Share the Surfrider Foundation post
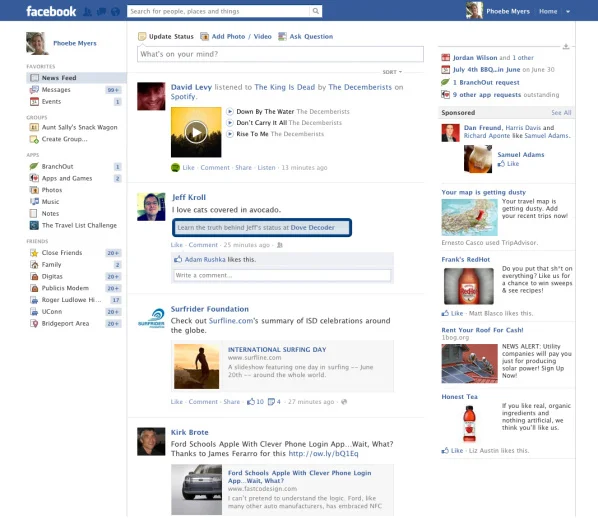The width and height of the screenshot is (598, 520). click(231, 402)
